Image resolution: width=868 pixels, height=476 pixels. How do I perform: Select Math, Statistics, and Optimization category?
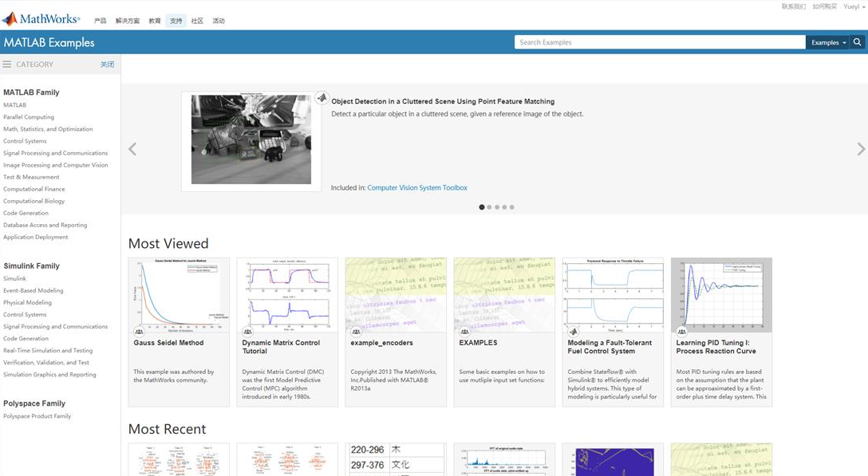pos(48,129)
